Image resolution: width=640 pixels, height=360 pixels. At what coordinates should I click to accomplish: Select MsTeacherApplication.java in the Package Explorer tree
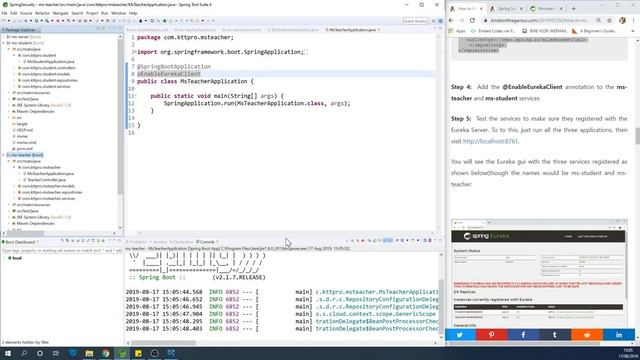[51, 173]
